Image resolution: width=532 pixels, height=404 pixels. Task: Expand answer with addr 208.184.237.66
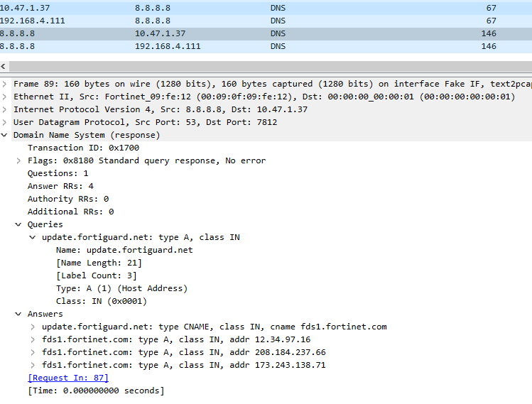(33, 352)
